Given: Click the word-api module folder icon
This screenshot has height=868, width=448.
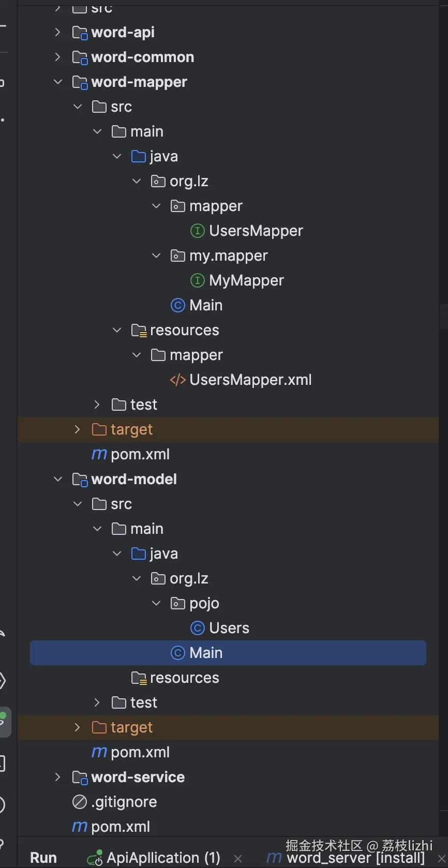Looking at the screenshot, I should (x=80, y=33).
